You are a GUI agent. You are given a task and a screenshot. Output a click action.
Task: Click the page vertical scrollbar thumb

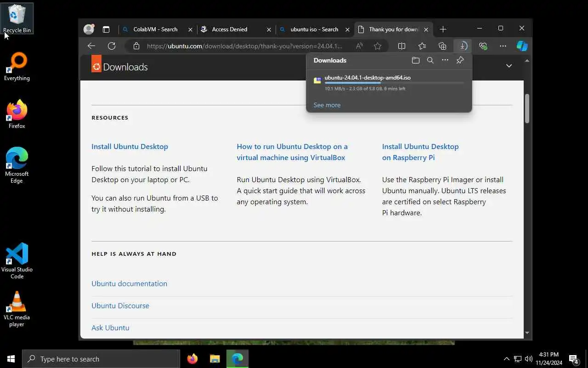click(527, 109)
